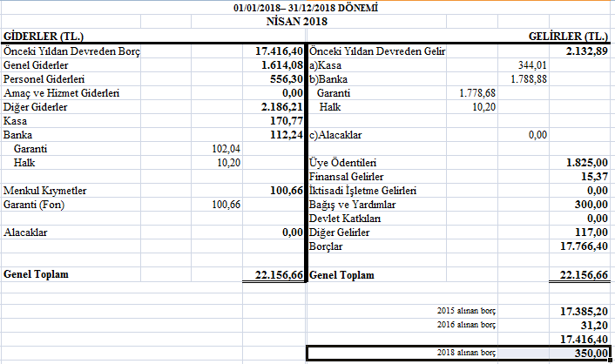Viewport: 615px width, 364px height.
Task: Click the 2018 alınan borç note
Action: click(466, 353)
